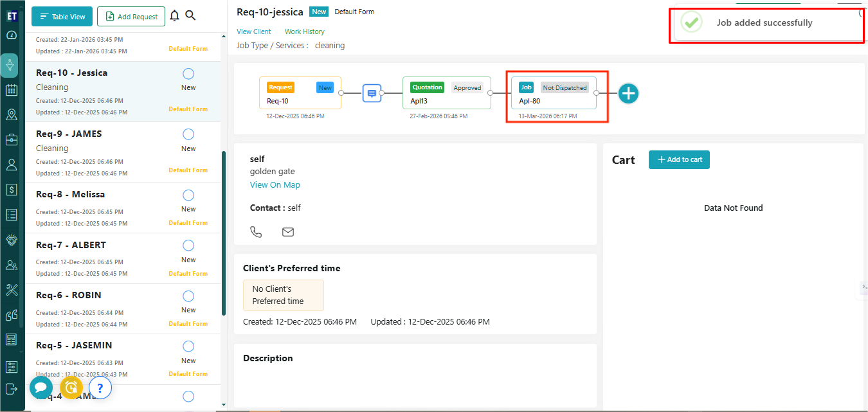Open the Work History link

[x=304, y=31]
